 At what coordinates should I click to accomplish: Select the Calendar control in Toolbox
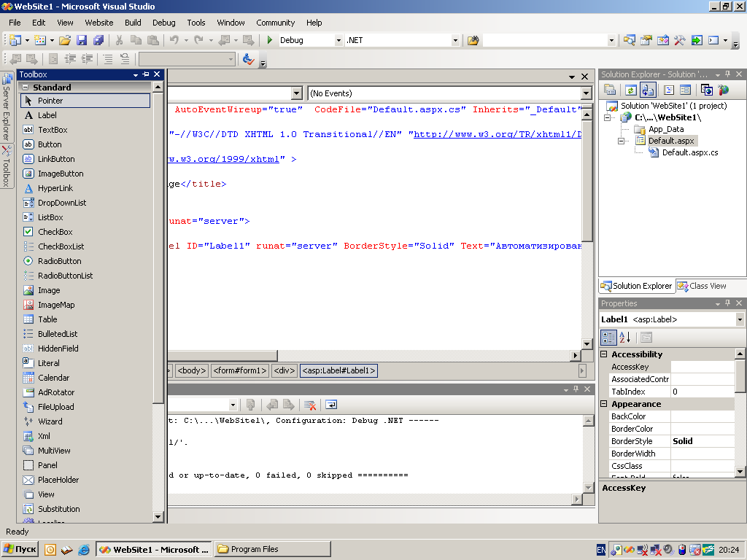(53, 378)
